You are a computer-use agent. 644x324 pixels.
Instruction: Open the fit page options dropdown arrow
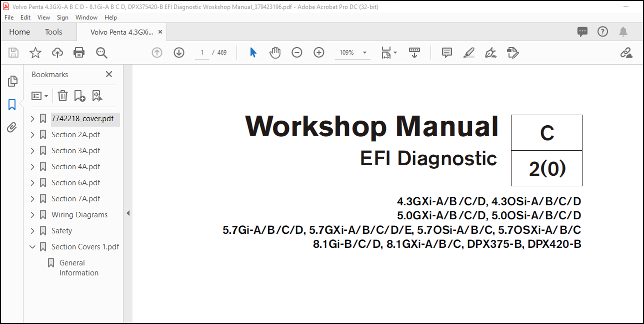(395, 53)
